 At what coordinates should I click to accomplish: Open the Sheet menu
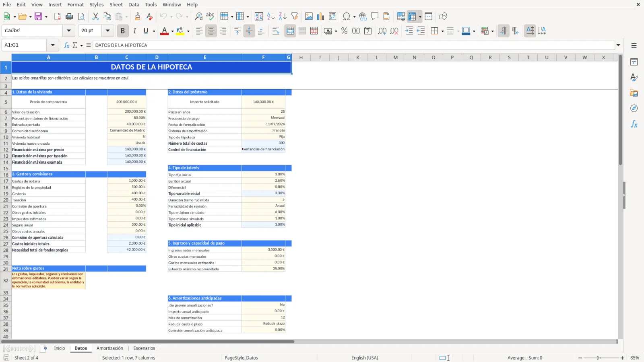[116, 4]
